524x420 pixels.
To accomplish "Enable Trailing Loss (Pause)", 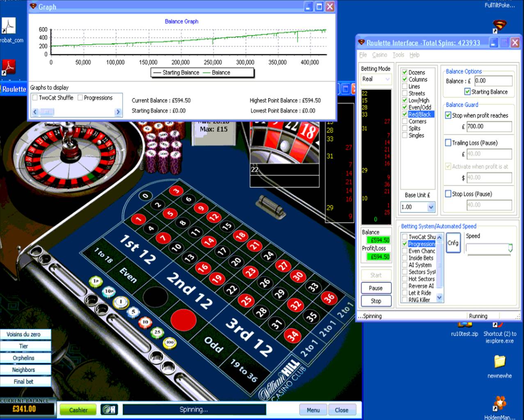I will pos(448,143).
